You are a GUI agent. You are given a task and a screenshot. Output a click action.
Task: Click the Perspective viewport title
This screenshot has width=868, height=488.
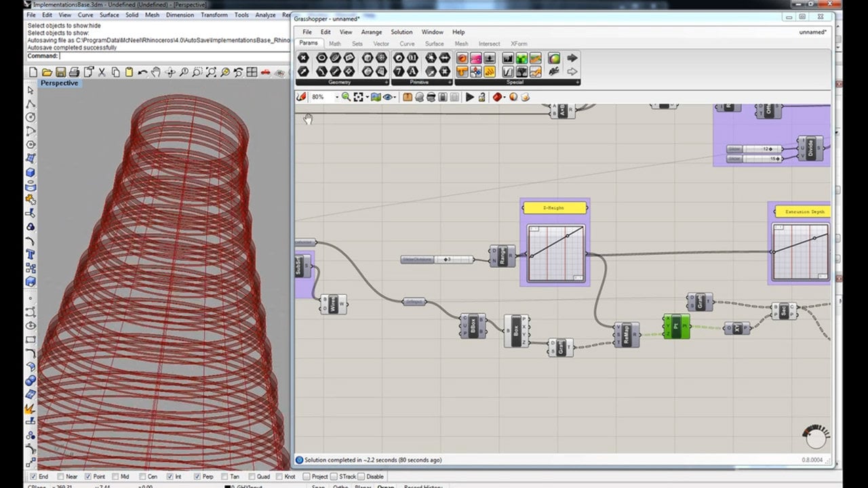pyautogui.click(x=59, y=83)
